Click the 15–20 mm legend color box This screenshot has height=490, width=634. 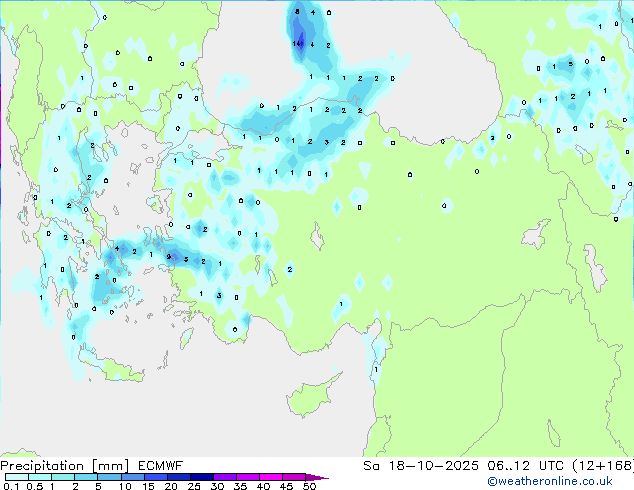(x=155, y=477)
